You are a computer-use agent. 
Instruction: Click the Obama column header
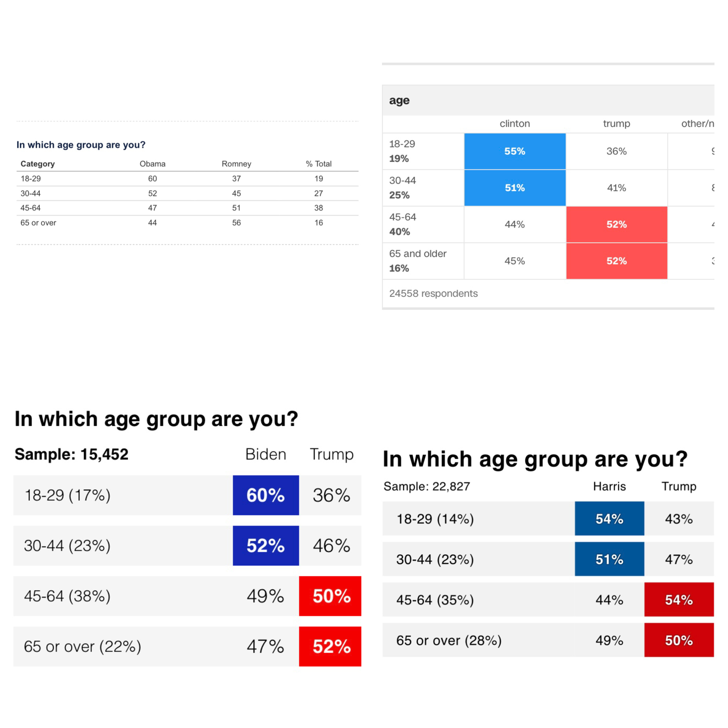(x=152, y=164)
